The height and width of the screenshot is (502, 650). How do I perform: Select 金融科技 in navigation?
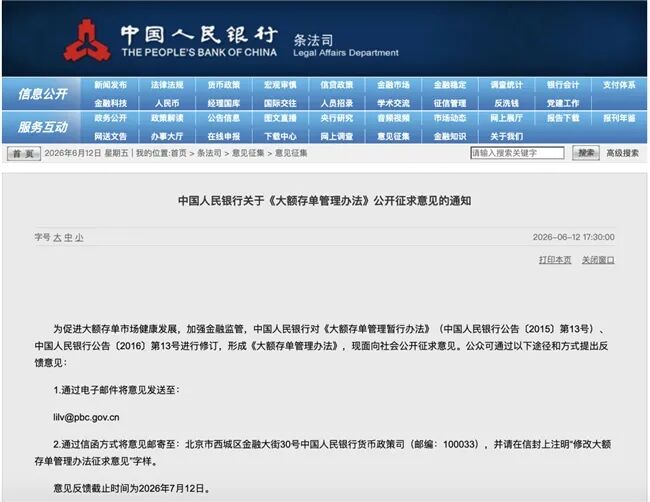pyautogui.click(x=110, y=103)
